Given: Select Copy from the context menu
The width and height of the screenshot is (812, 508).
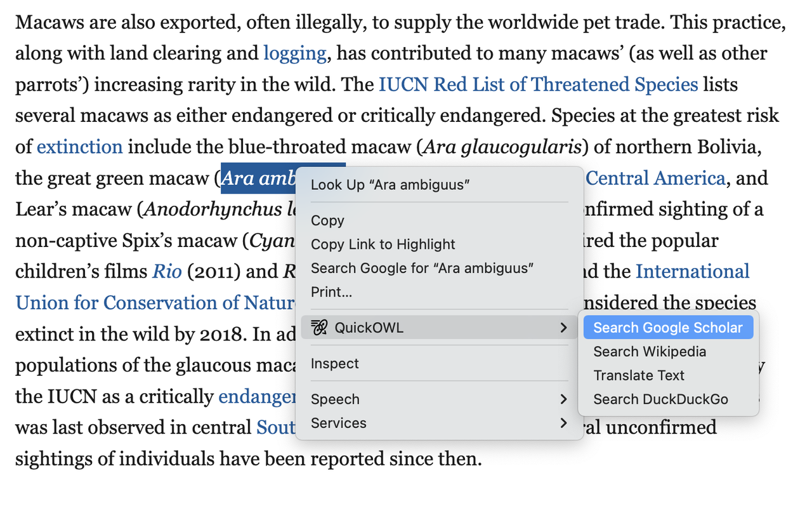Looking at the screenshot, I should tap(327, 220).
